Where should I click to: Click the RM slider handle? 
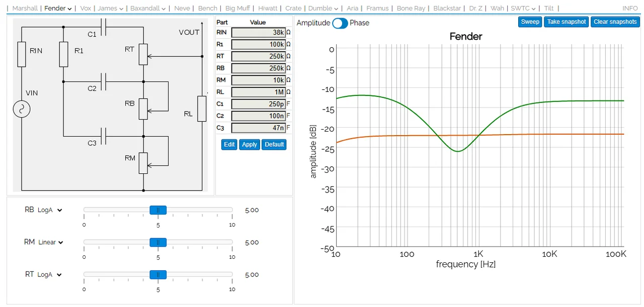(x=158, y=242)
